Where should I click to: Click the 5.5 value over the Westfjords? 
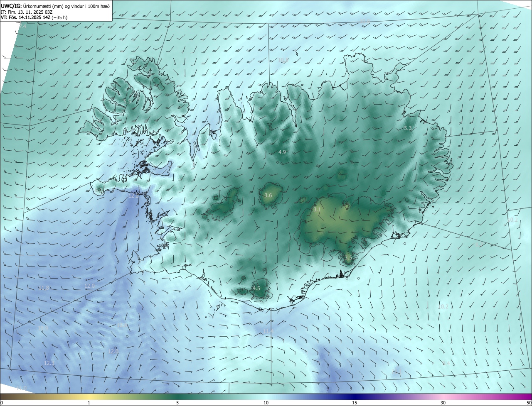tap(127, 101)
